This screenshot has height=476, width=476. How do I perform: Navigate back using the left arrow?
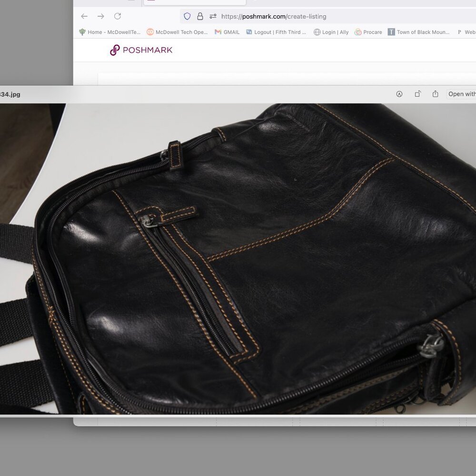(x=84, y=16)
